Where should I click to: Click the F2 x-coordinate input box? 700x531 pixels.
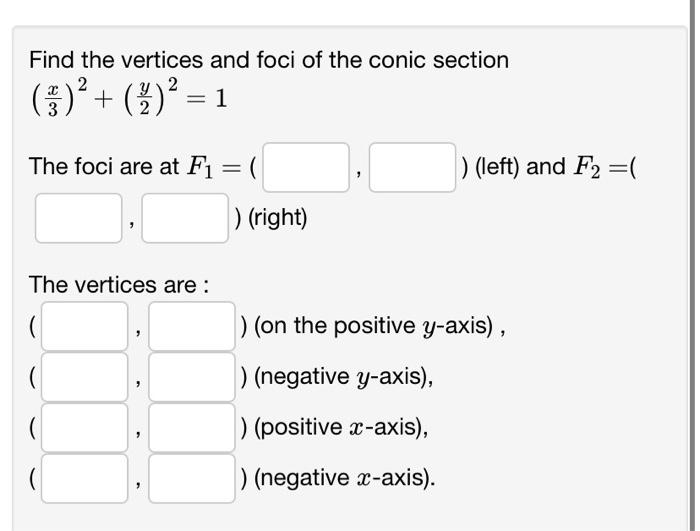(x=78, y=218)
